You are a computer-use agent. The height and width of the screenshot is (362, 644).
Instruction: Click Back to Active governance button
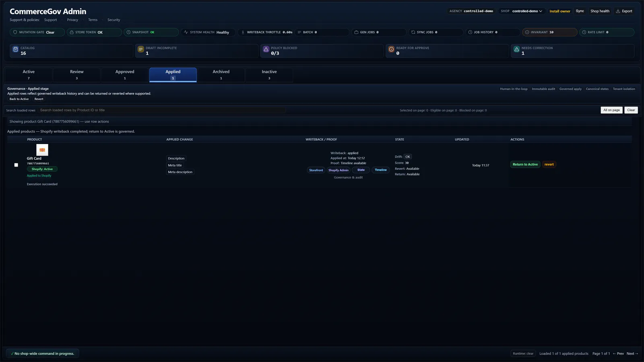point(19,99)
